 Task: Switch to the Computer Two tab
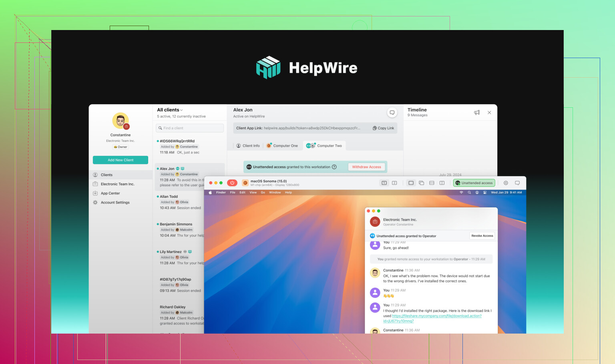coord(324,146)
